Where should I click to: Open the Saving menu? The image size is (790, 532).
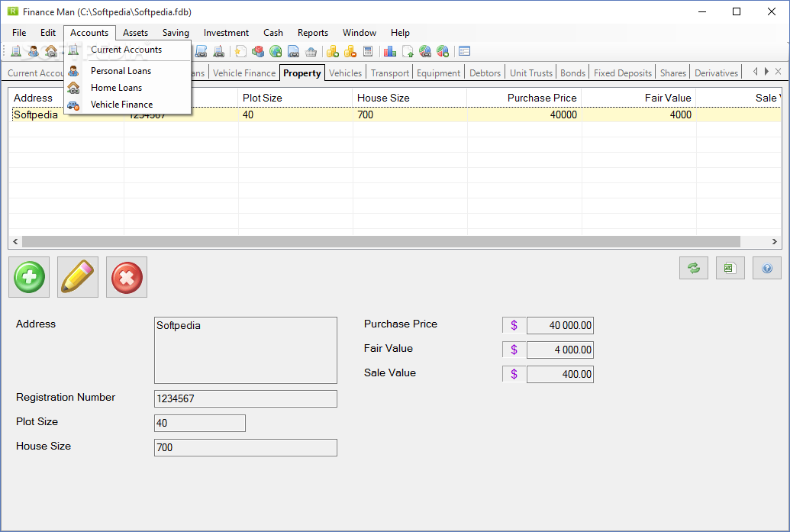tap(176, 33)
